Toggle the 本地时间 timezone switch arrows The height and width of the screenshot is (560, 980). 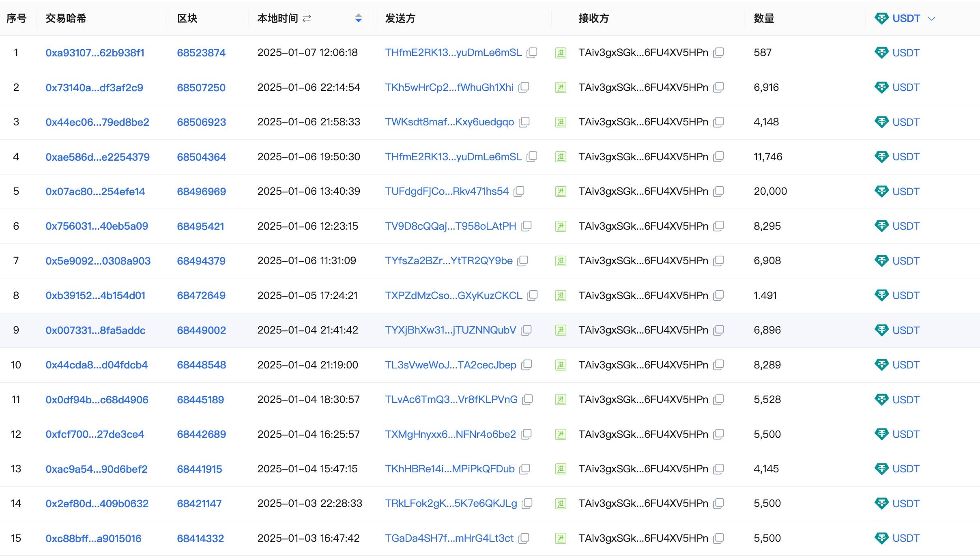[x=306, y=18]
